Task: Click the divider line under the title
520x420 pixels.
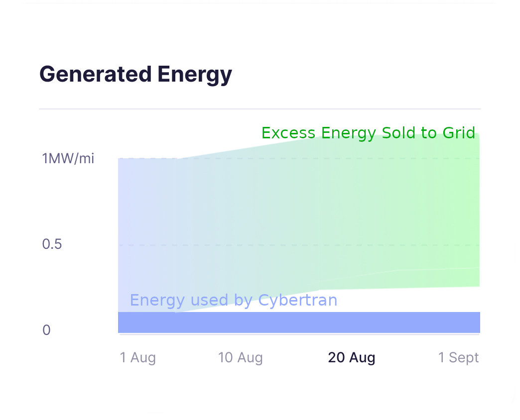Action: [x=260, y=108]
